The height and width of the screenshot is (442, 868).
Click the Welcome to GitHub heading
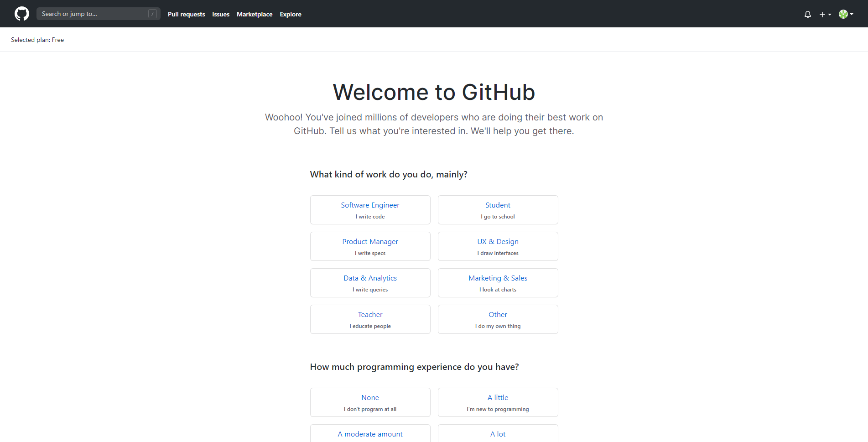point(434,92)
